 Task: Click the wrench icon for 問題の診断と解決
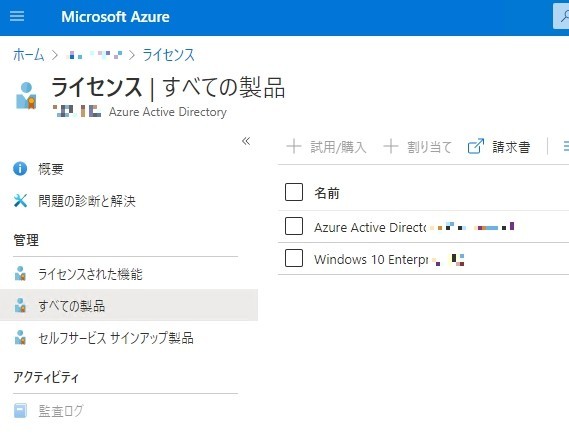[20, 200]
